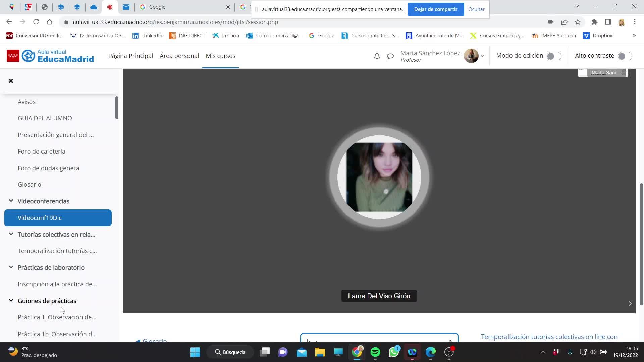Viewport: 644px width, 362px height.
Task: Click the Ocultar link in sharing bar
Action: pos(476,9)
